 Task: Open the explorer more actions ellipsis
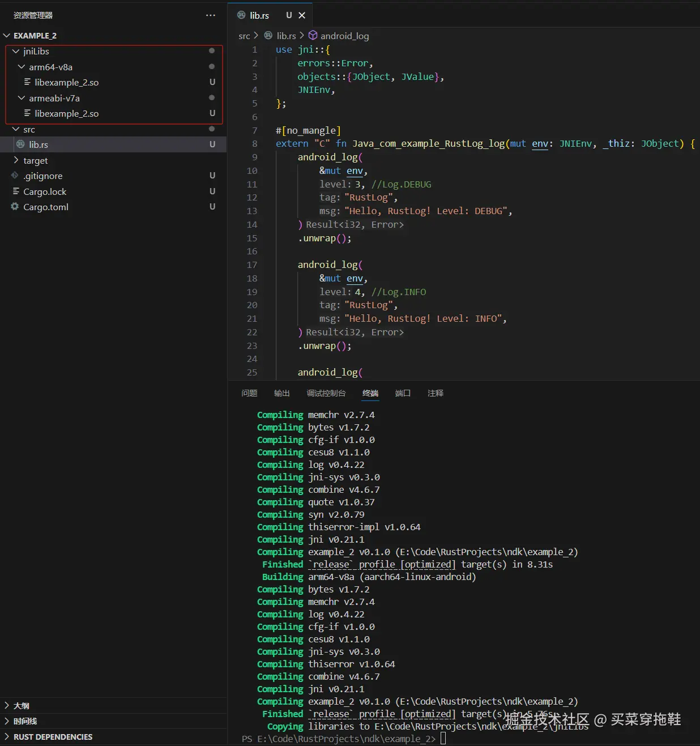click(211, 15)
